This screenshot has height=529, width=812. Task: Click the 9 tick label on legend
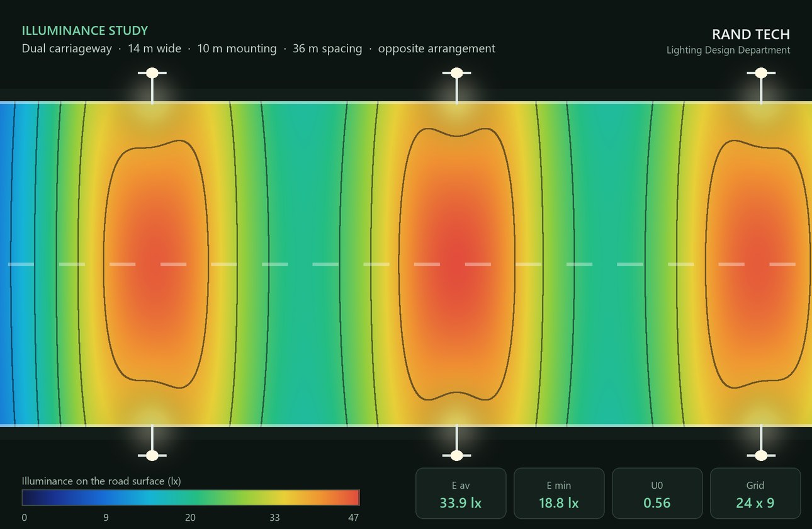[106, 518]
